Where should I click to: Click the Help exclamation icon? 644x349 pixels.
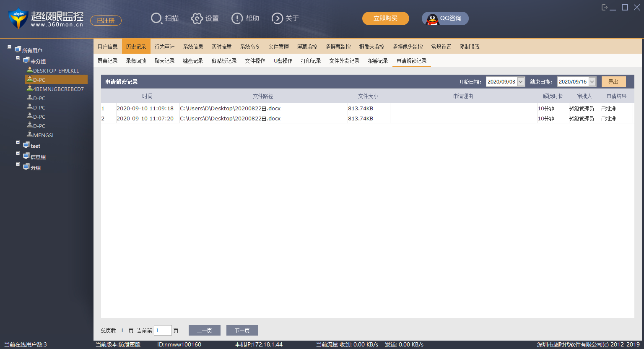[237, 18]
